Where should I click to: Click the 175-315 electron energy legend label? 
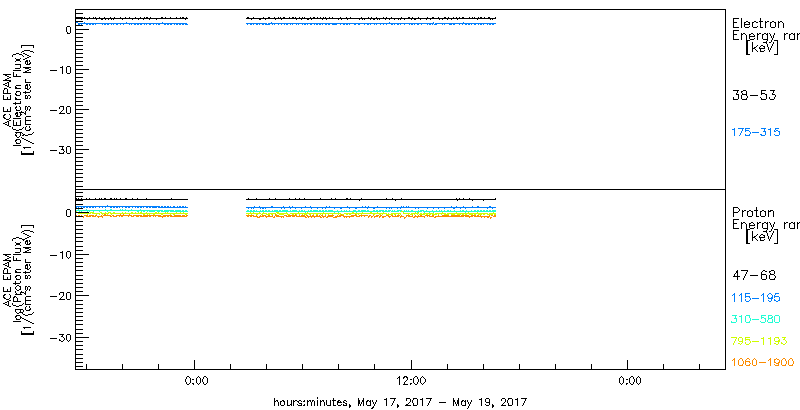(756, 133)
